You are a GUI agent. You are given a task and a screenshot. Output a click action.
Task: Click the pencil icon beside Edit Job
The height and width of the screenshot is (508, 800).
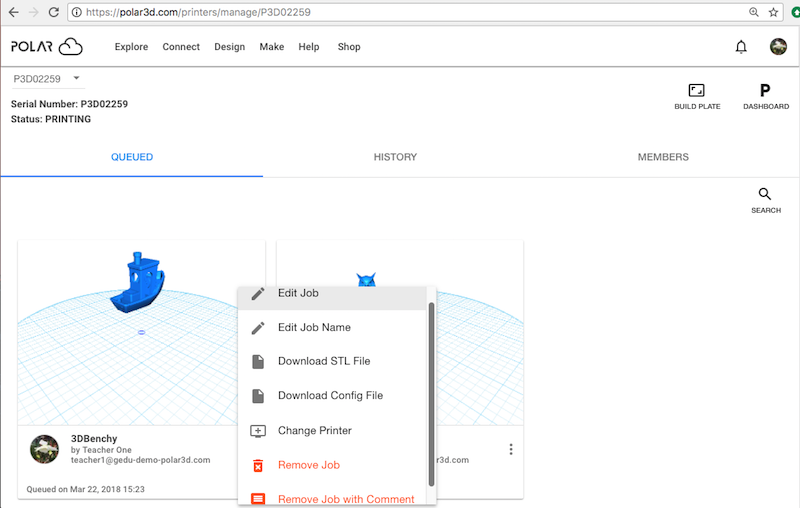point(258,294)
